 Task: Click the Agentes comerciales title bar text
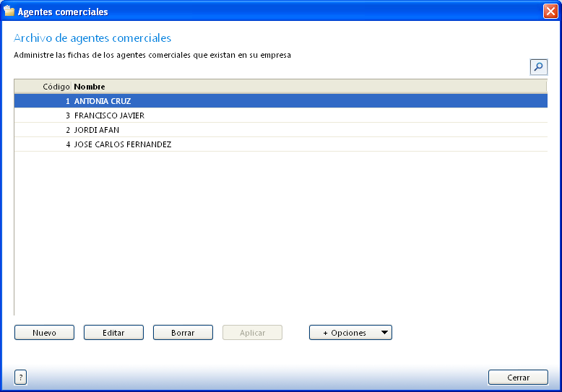[x=62, y=12]
